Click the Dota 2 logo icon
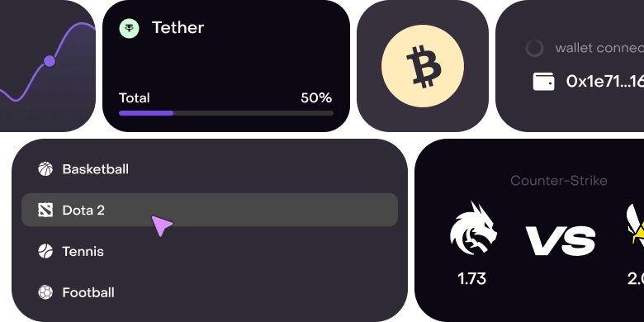The width and height of the screenshot is (644, 322). (45, 210)
